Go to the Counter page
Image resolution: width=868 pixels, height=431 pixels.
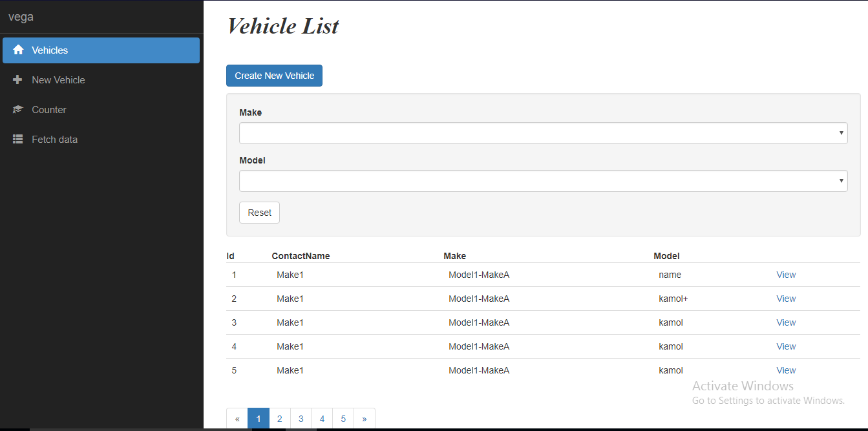point(49,110)
